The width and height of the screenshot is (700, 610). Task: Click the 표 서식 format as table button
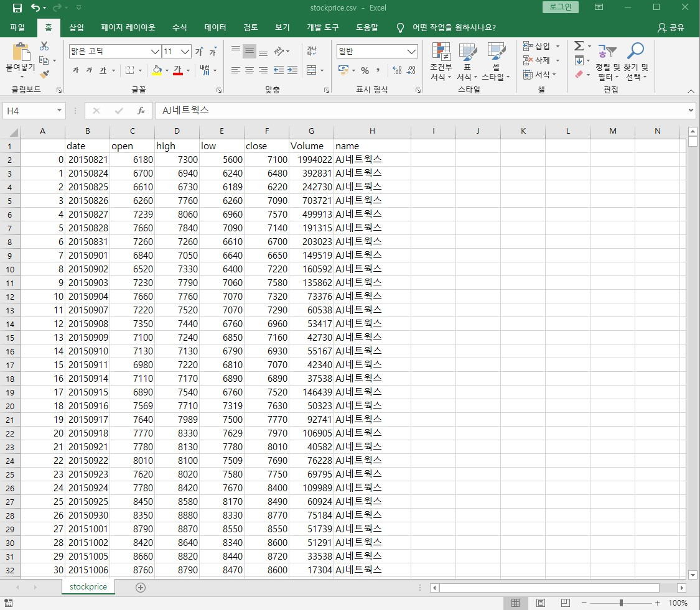point(467,62)
